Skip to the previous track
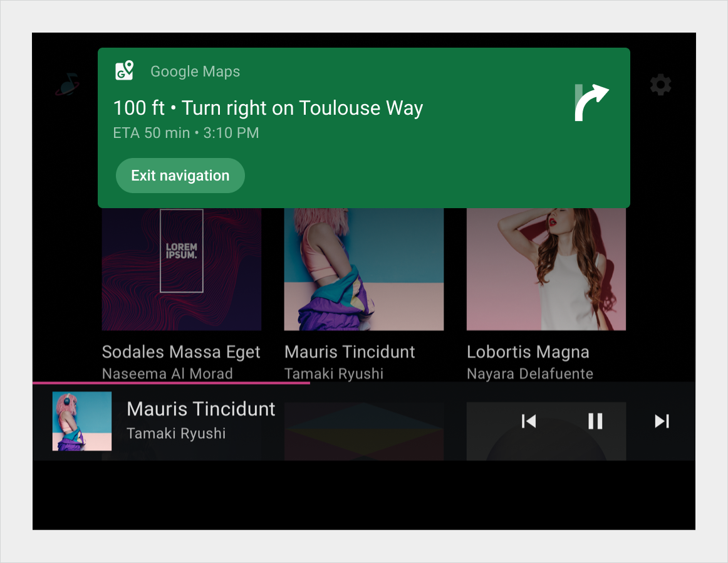The height and width of the screenshot is (563, 728). tap(528, 421)
